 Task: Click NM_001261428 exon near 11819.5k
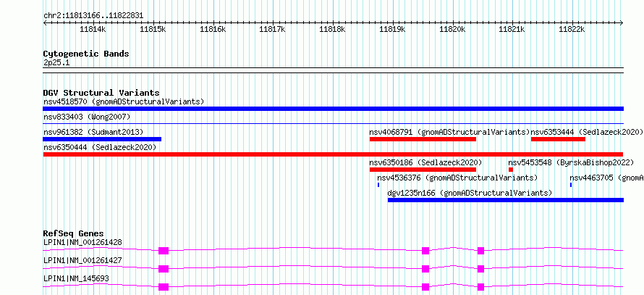pos(425,251)
